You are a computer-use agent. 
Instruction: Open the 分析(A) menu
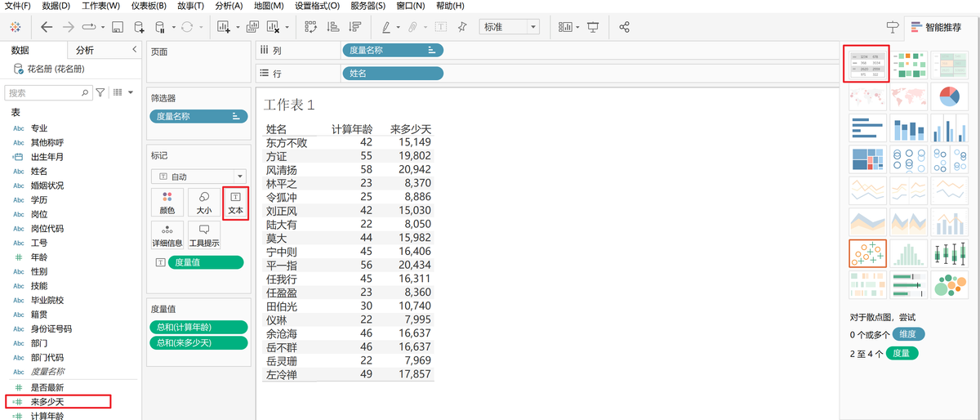229,6
